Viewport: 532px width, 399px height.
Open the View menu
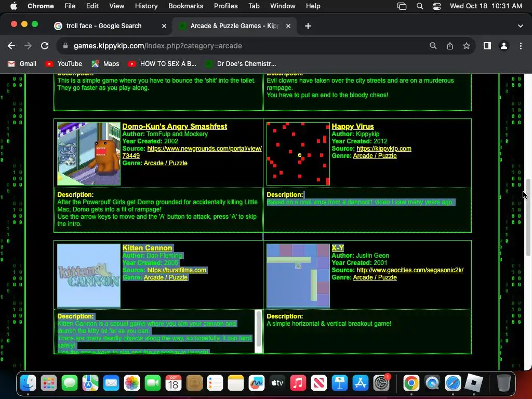tap(116, 6)
